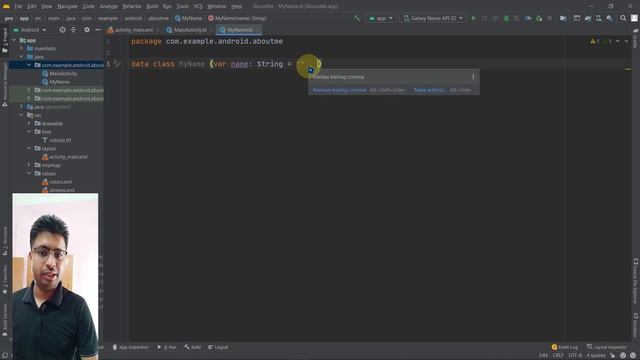
Task: Collapse the layout folder
Action: click(x=29, y=149)
